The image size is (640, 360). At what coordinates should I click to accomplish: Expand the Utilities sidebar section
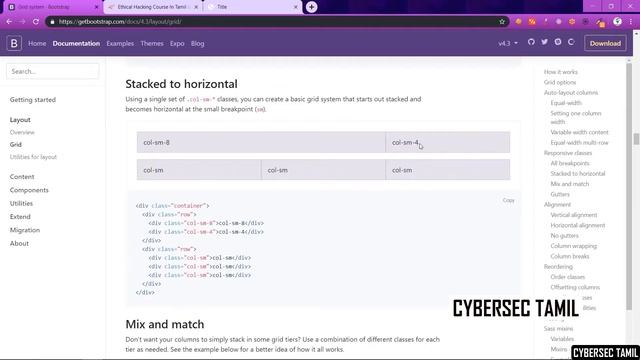tap(21, 203)
